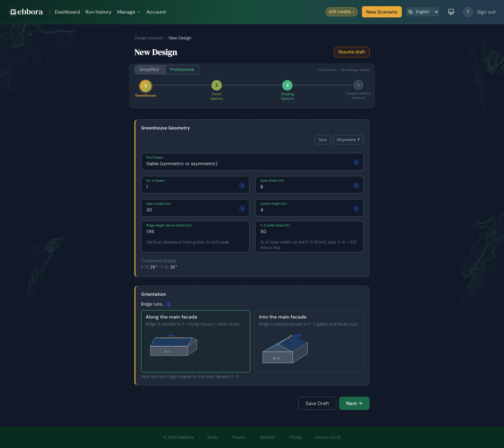Start a New Scenario

point(382,12)
